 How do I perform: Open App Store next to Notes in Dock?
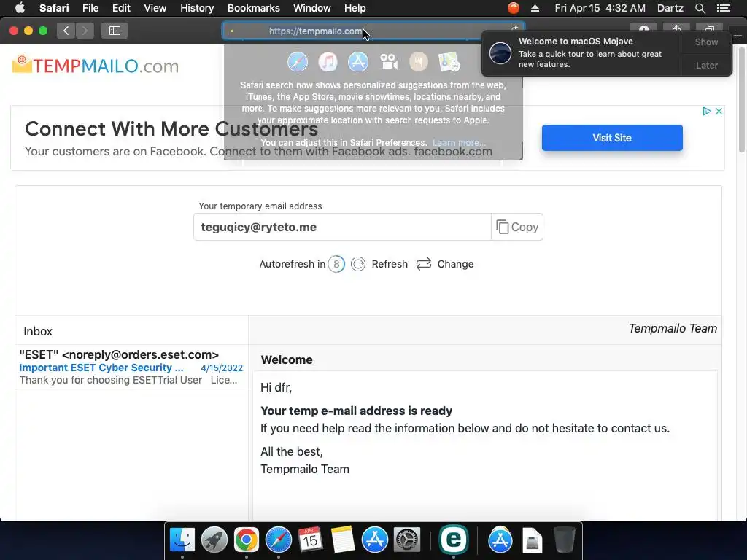[x=374, y=540]
